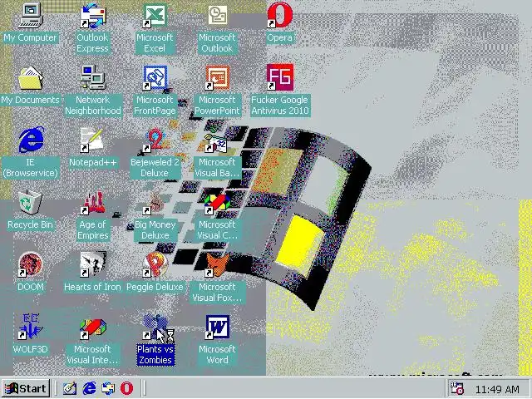
Task: Select the Hearts of Iron icon
Action: (x=92, y=264)
